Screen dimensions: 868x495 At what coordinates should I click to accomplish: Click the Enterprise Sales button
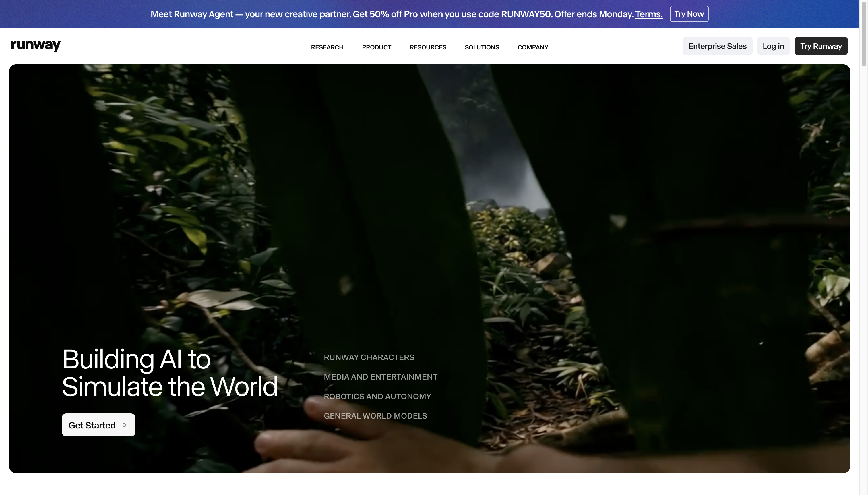[717, 46]
